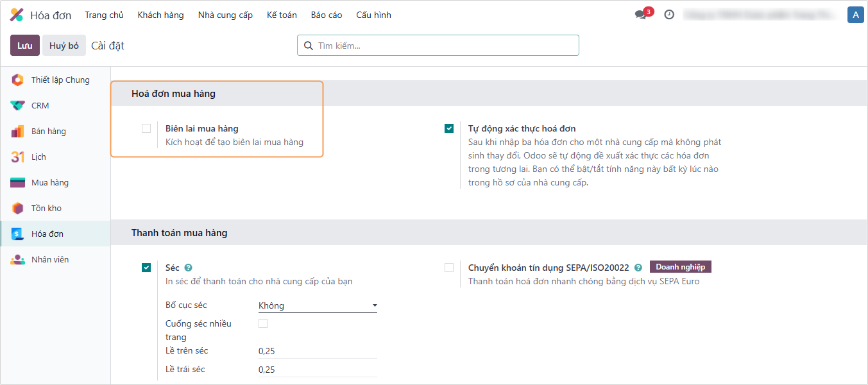The width and height of the screenshot is (868, 385).
Task: Toggle the Cuống séc nhiều trang checkbox
Action: (x=263, y=323)
